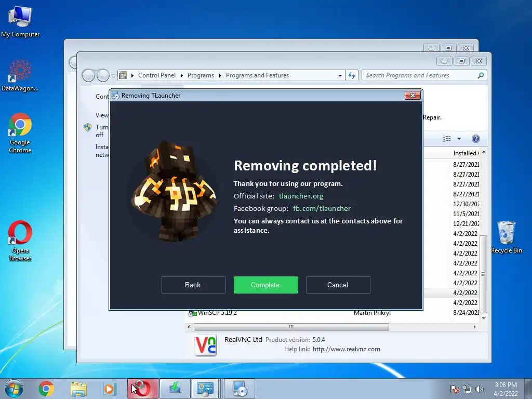Click the installer disc taskbar icon
The image size is (532, 399).
pyautogui.click(x=240, y=389)
